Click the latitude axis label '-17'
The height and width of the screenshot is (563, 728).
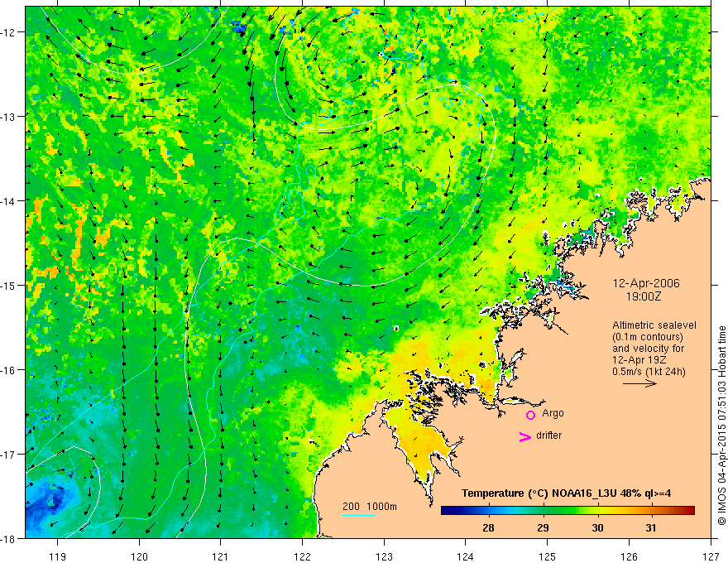(x=8, y=455)
